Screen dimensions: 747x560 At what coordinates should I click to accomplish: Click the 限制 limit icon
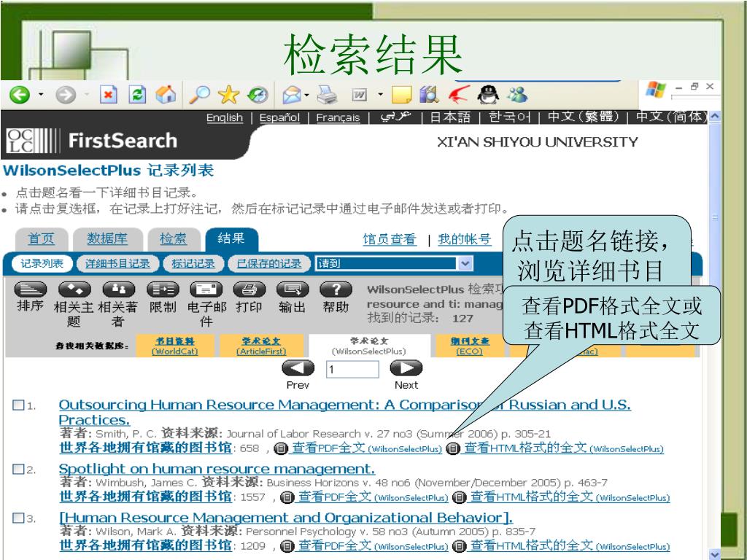(163, 289)
